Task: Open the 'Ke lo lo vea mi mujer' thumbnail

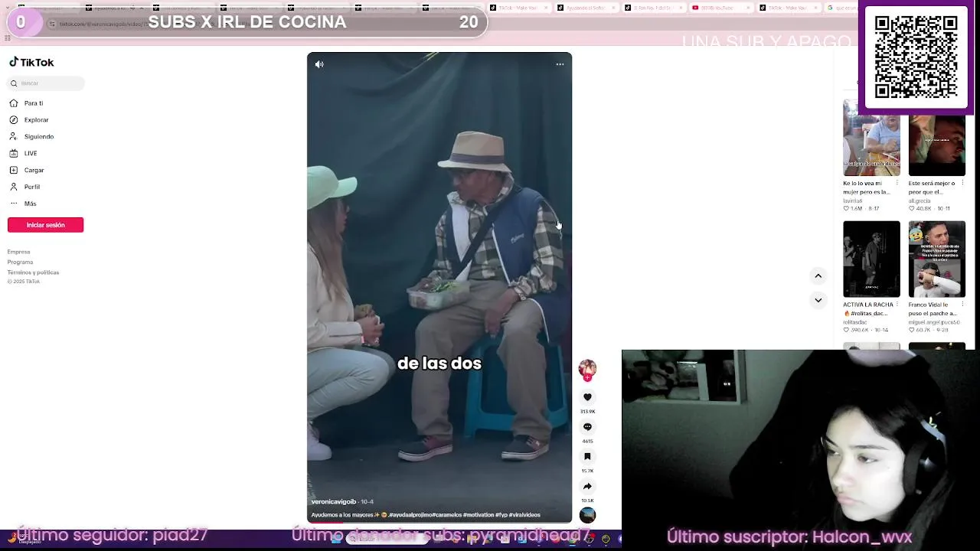Action: point(871,138)
